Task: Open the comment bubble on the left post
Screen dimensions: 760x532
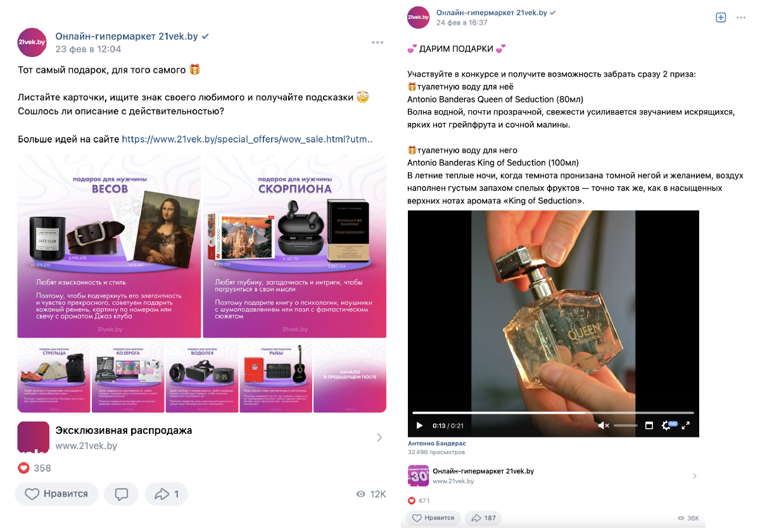Action: point(122,494)
